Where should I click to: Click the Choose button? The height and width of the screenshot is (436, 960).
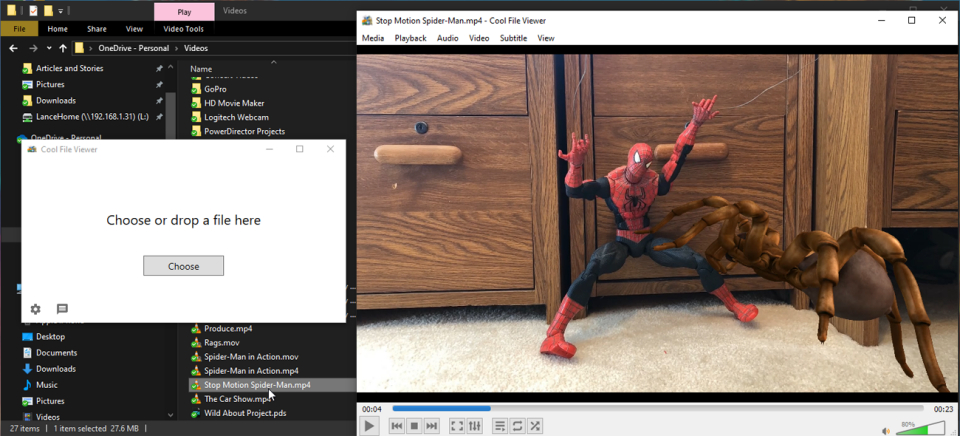(183, 266)
